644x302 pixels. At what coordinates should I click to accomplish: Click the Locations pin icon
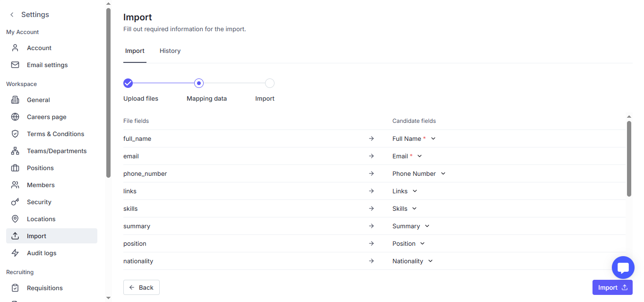[x=15, y=219]
